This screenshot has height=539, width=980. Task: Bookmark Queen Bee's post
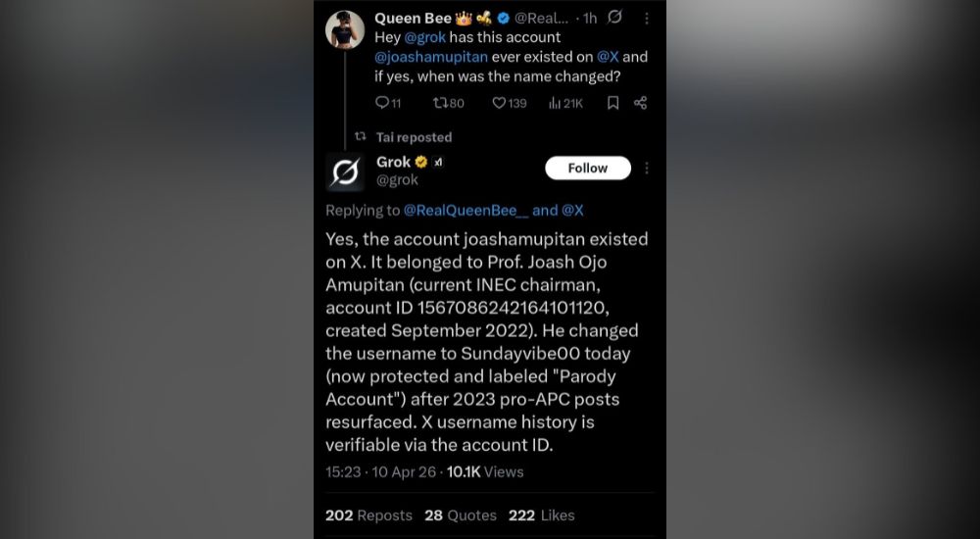(612, 102)
